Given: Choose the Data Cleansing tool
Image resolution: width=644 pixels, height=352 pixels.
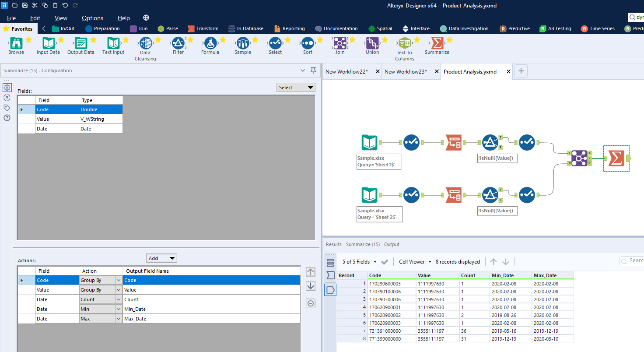Looking at the screenshot, I should (x=145, y=44).
